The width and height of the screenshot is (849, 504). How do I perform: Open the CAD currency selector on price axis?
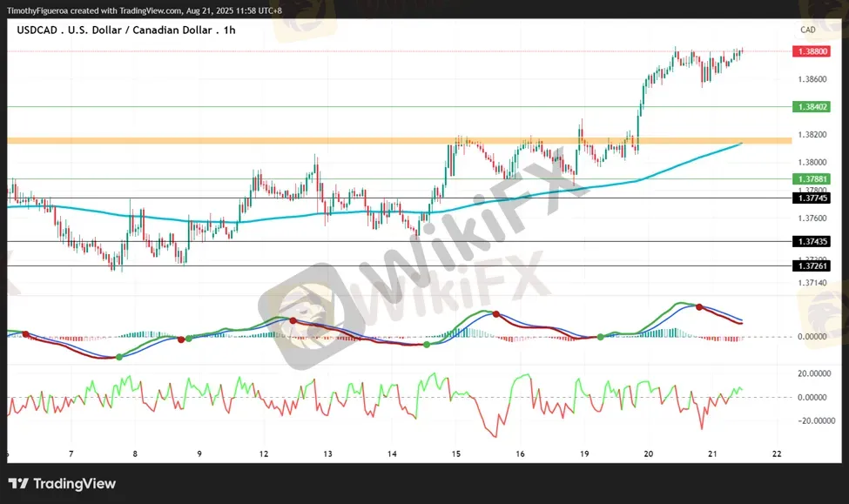[x=807, y=30]
